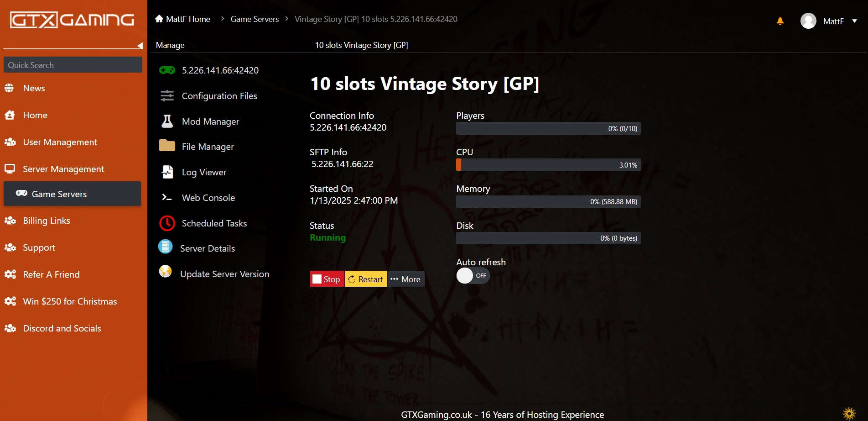Restart the Vintage Story server
This screenshot has height=421, width=868.
click(x=366, y=279)
